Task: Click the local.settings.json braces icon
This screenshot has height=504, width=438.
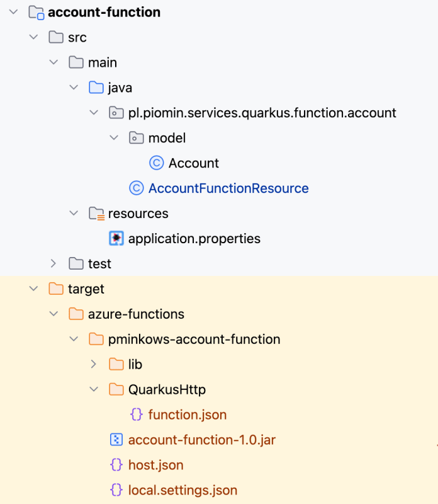Action: (x=116, y=490)
